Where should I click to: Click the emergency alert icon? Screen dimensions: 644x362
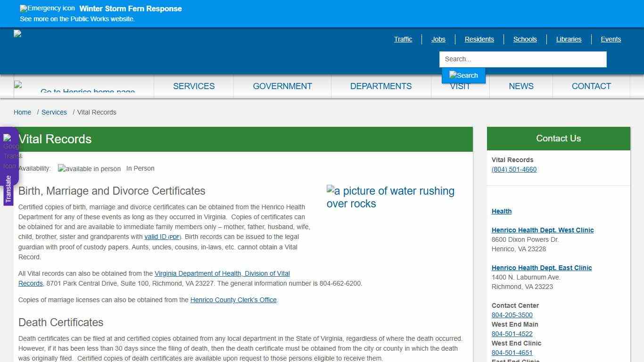46,8
